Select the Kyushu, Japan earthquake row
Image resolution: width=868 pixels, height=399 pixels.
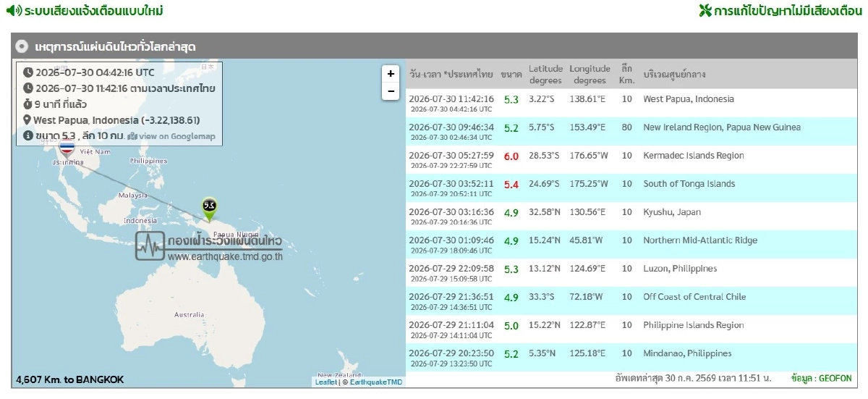(630, 216)
